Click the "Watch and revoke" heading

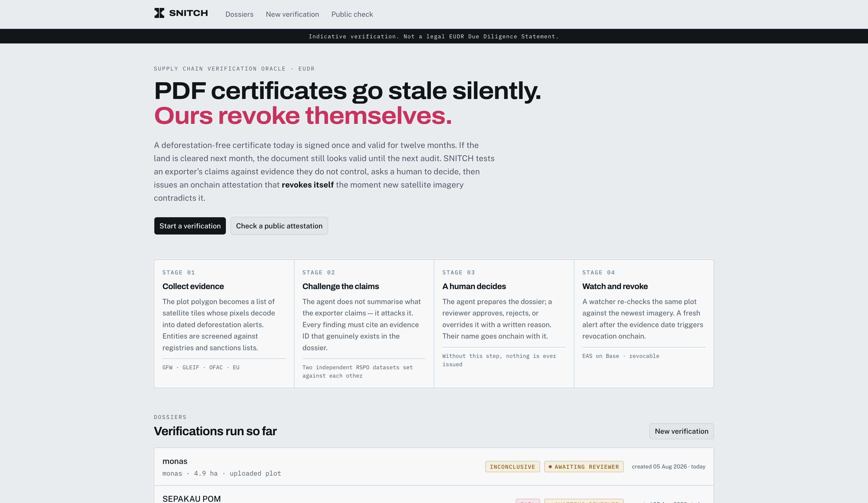point(615,286)
